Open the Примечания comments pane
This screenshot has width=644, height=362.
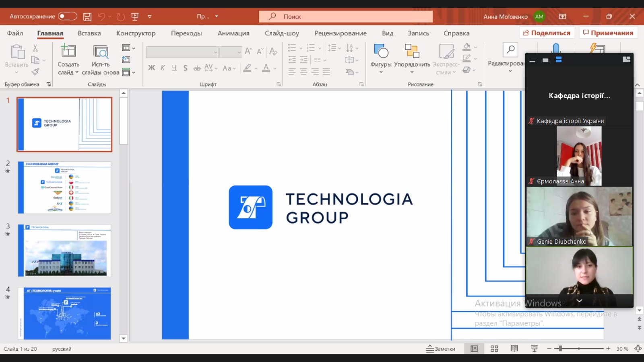tap(608, 33)
